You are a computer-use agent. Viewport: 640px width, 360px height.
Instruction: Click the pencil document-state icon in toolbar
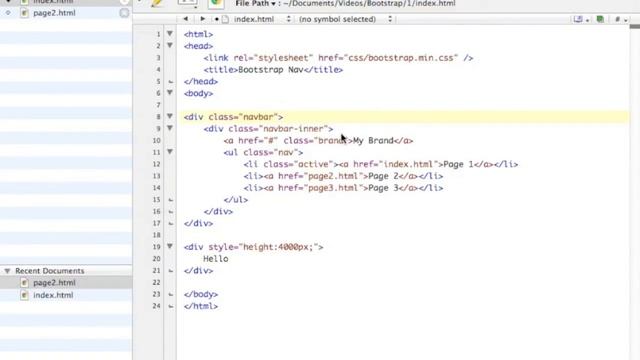tap(157, 3)
